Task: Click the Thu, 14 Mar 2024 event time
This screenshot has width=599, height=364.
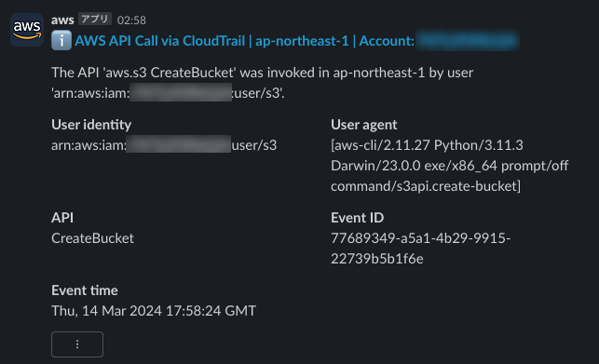Action: (x=154, y=311)
